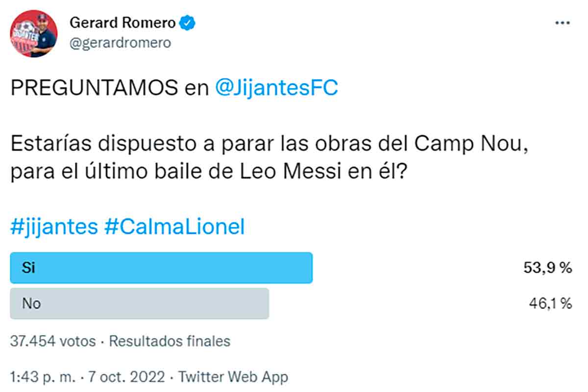Open the @gerardromero handle link
The width and height of the screenshot is (588, 392).
121,43
